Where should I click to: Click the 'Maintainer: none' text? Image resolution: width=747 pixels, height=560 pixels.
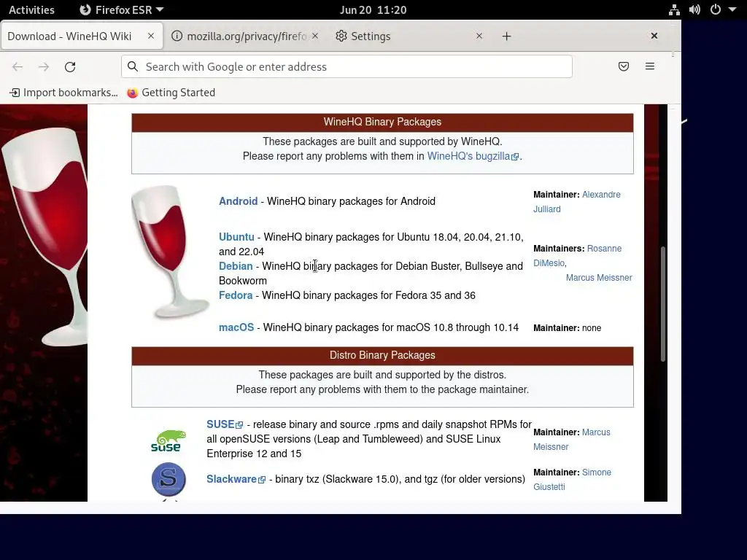click(567, 327)
